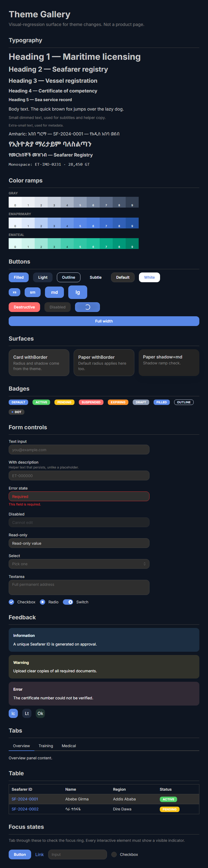Click the green 'Ok' icon

tap(40, 713)
